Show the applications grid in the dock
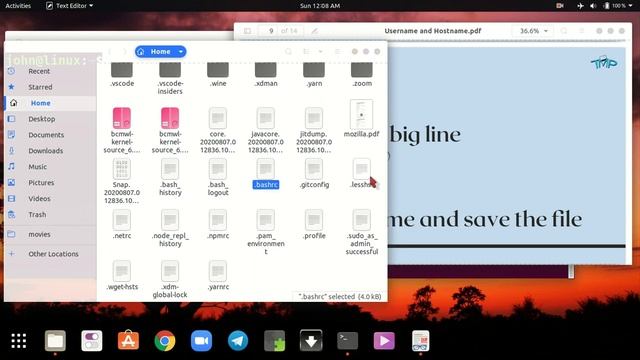 pyautogui.click(x=19, y=341)
